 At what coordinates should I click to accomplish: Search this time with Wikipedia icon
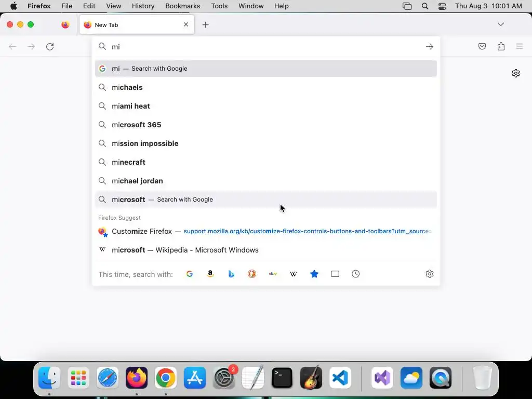[x=294, y=274]
